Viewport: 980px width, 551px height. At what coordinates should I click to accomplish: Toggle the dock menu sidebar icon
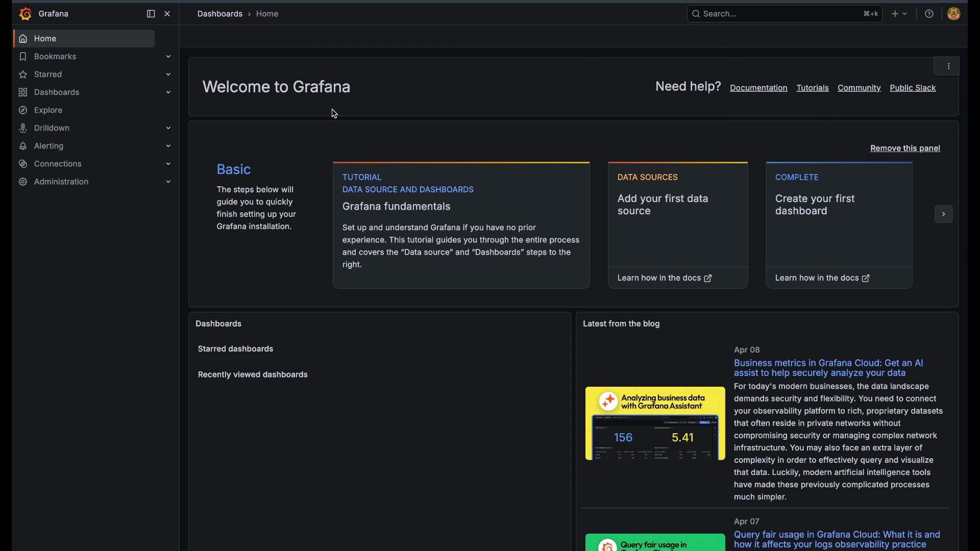[x=151, y=14]
